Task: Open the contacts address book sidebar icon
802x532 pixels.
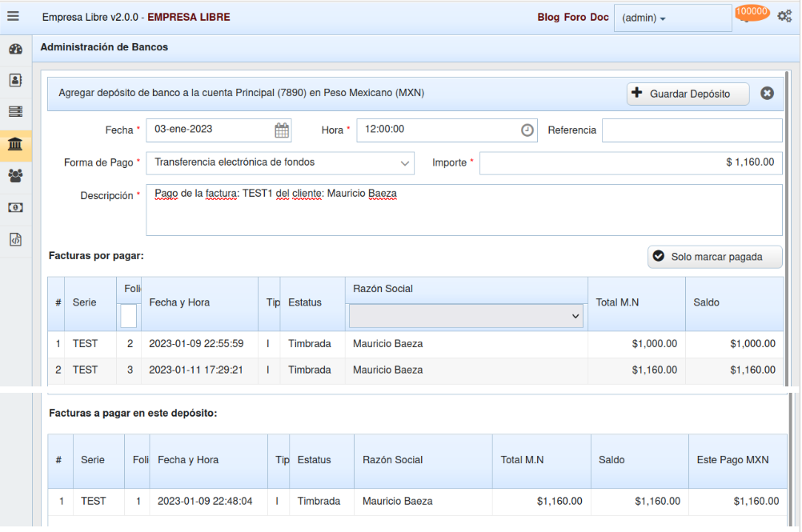Action: pyautogui.click(x=15, y=81)
